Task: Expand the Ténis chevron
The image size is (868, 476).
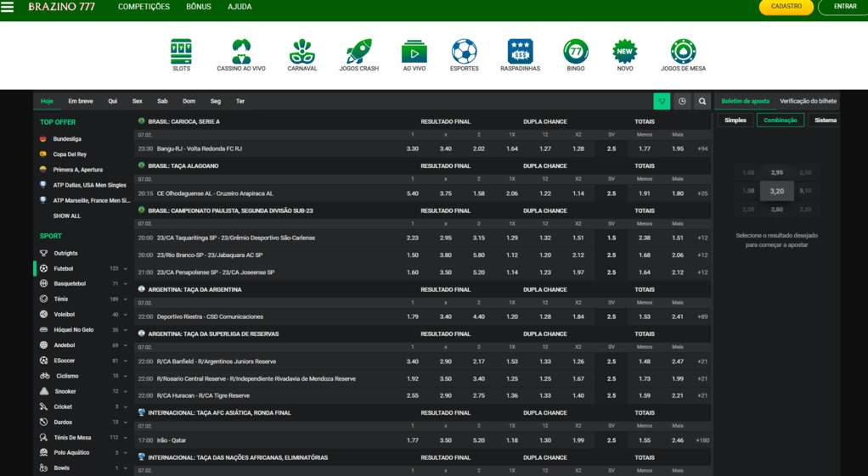Action: (x=126, y=299)
